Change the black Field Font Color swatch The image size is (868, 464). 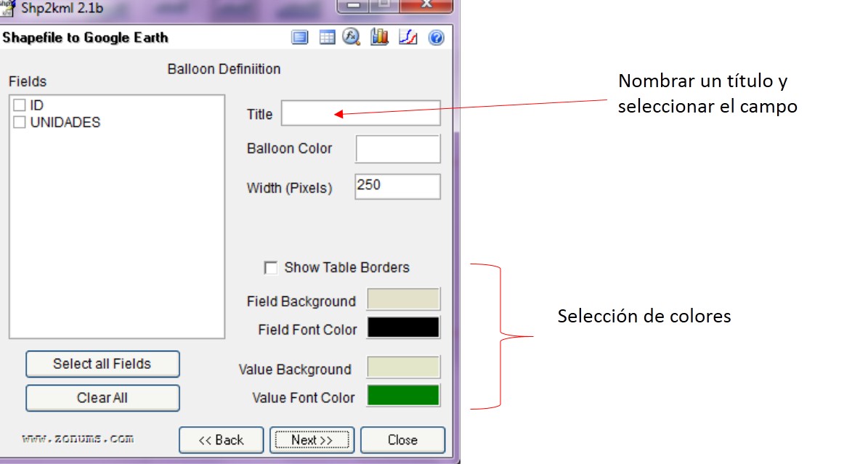[x=403, y=327]
